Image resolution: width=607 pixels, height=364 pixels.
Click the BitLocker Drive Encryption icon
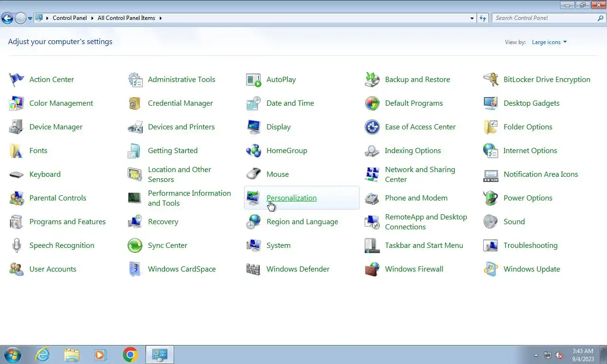(x=491, y=80)
